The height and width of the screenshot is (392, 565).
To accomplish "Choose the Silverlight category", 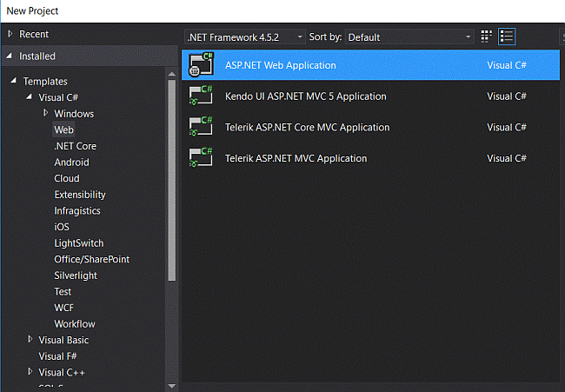I will [76, 276].
